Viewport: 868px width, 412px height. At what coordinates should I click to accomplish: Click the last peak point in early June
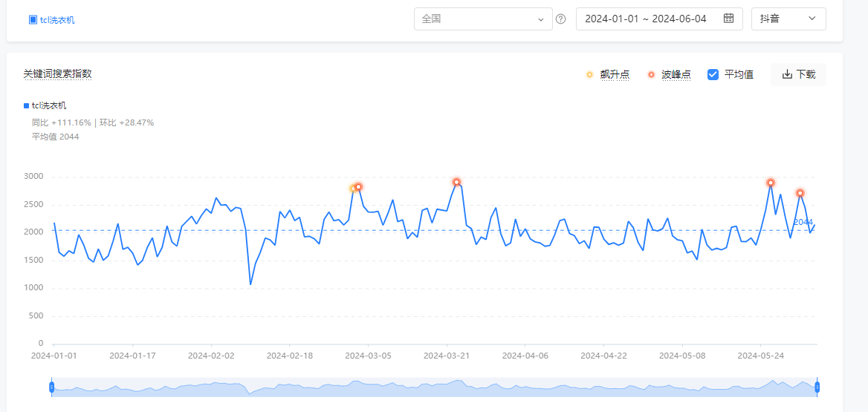coord(800,193)
